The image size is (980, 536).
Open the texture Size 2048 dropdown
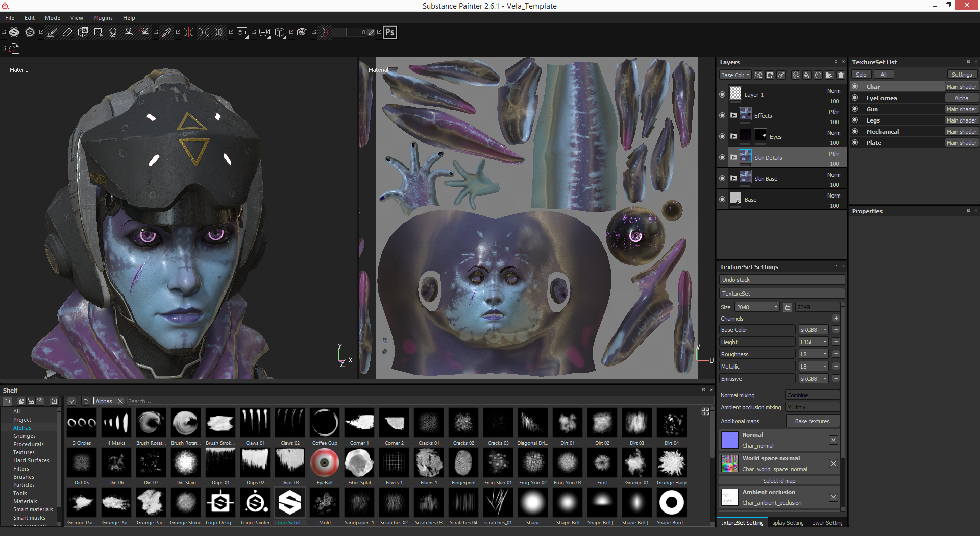tap(757, 307)
